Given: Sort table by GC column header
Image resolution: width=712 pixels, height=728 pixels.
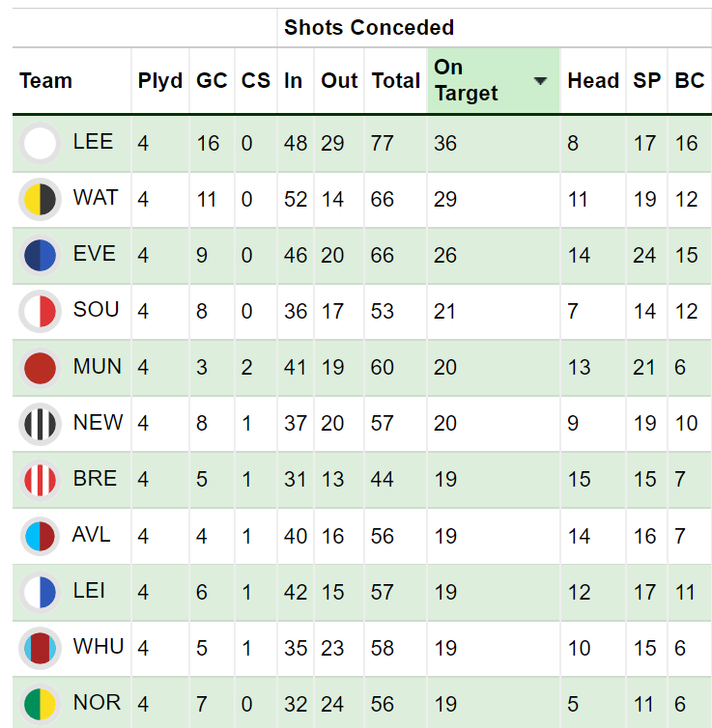Looking at the screenshot, I should 212,80.
